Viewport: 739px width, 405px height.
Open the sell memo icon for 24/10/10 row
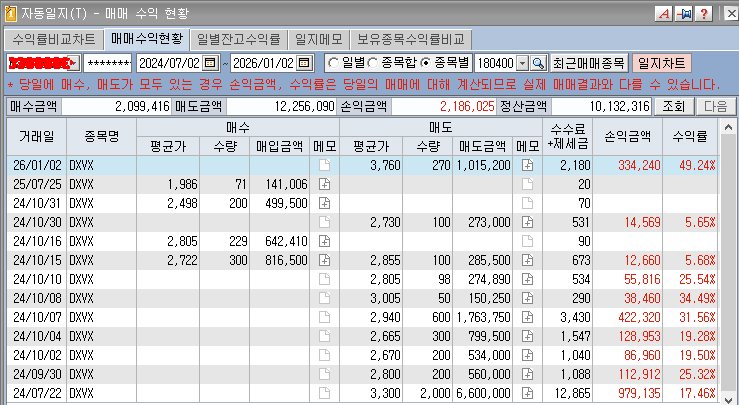pos(527,279)
